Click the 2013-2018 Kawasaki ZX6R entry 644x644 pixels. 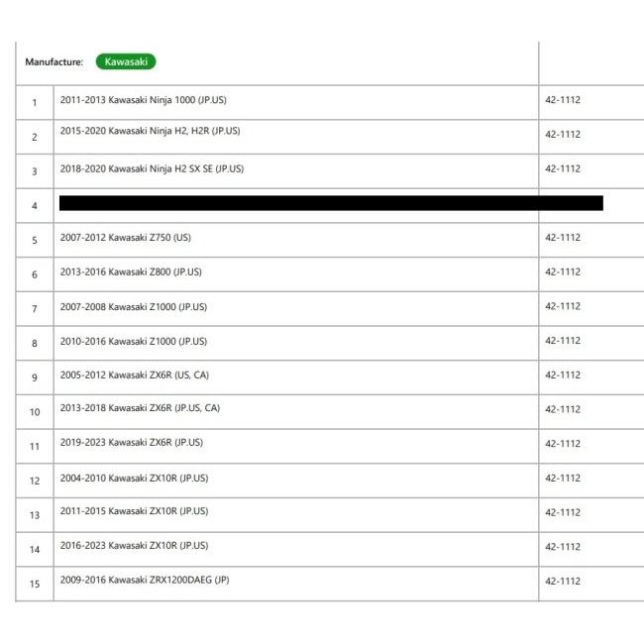click(140, 408)
